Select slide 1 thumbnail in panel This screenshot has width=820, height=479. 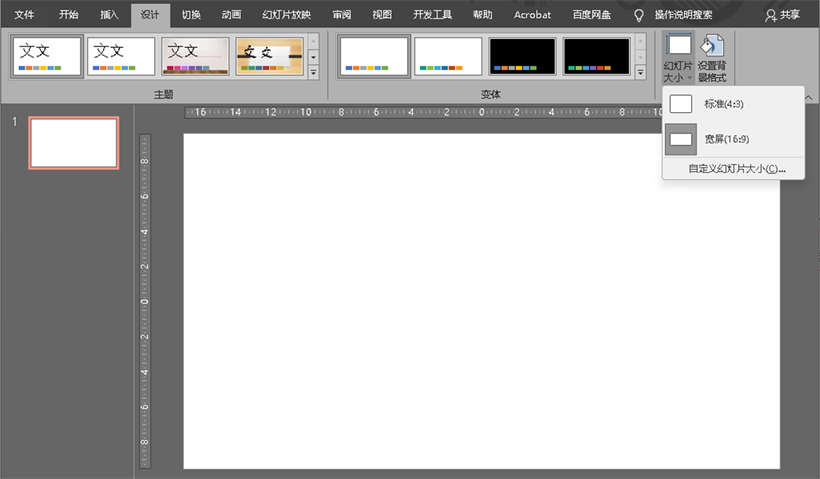point(74,142)
